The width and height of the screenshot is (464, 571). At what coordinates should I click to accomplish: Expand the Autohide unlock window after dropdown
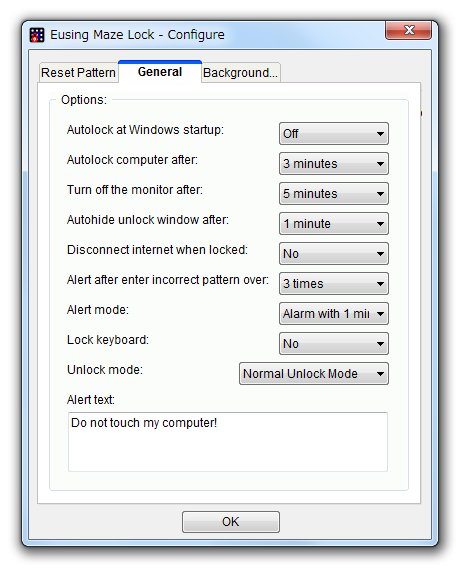pos(334,224)
